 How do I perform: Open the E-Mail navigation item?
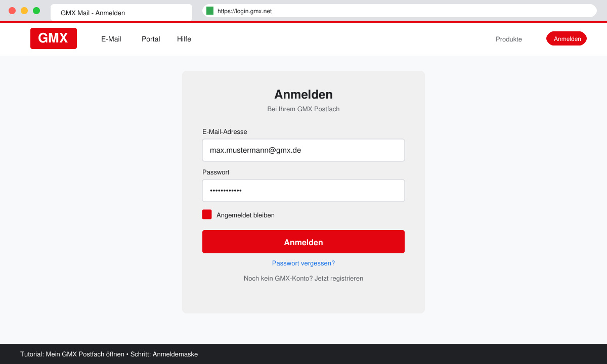point(111,39)
